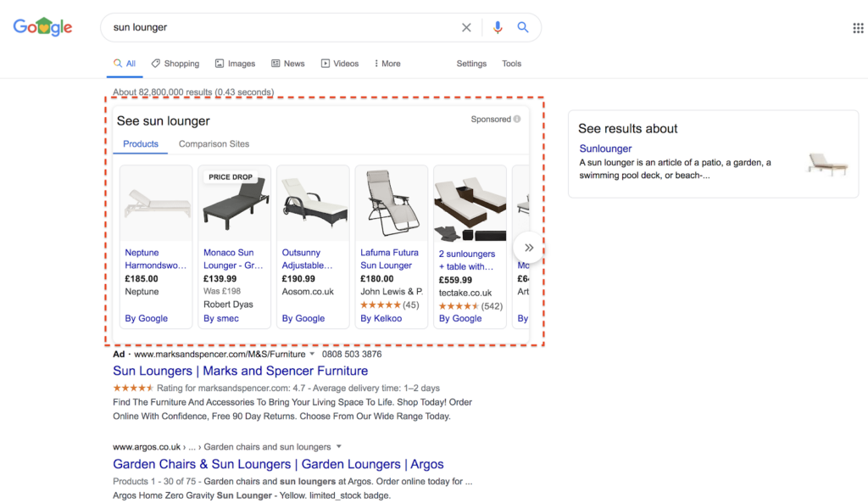Open the Images results tab
This screenshot has height=503, width=868.
point(235,64)
